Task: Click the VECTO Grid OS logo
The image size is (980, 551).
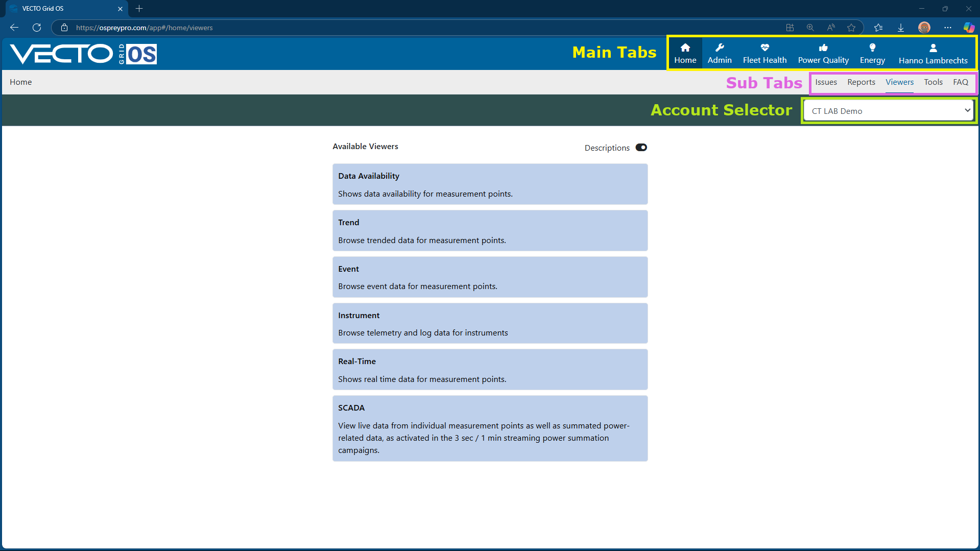Action: coord(84,54)
